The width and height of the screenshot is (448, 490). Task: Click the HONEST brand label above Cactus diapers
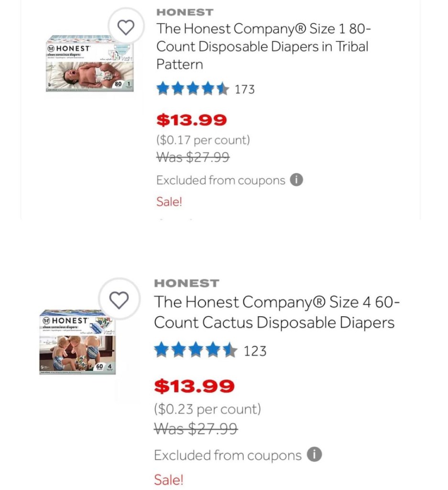click(x=187, y=283)
